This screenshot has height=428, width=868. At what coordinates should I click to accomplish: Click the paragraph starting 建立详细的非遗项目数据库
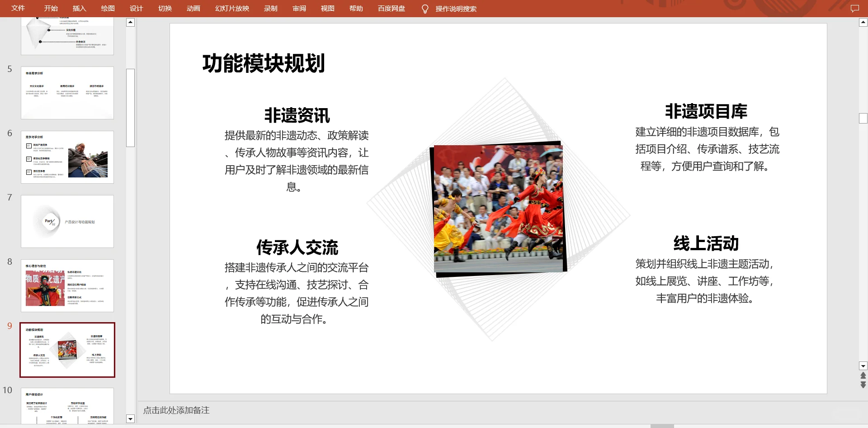click(707, 149)
